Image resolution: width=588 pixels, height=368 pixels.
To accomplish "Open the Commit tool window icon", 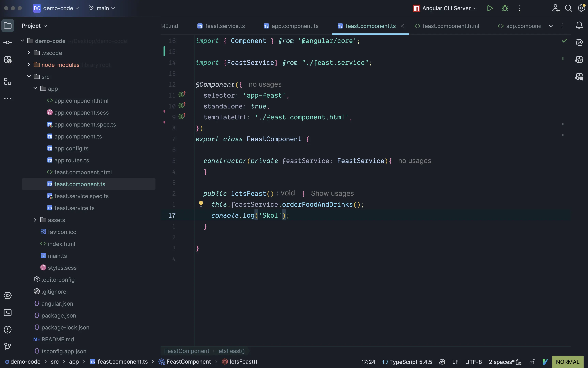I will [x=8, y=43].
